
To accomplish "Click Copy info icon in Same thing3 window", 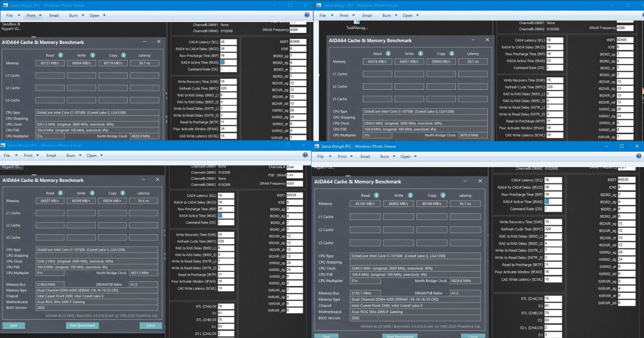I will tap(123, 193).
